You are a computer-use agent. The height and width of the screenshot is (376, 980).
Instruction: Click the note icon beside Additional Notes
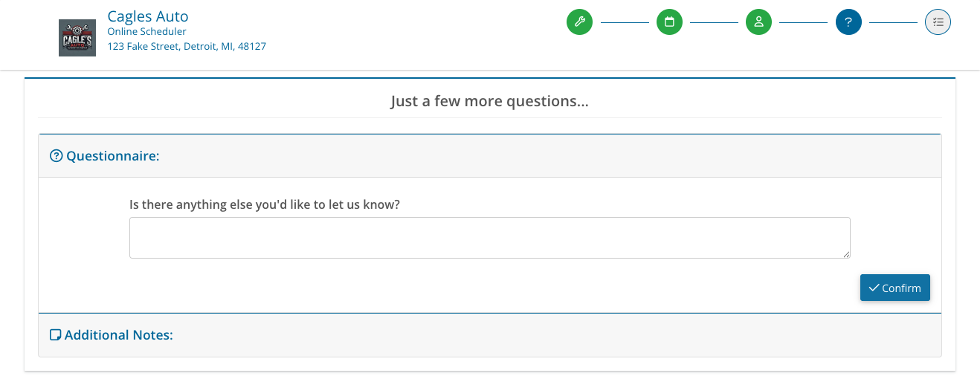[56, 335]
